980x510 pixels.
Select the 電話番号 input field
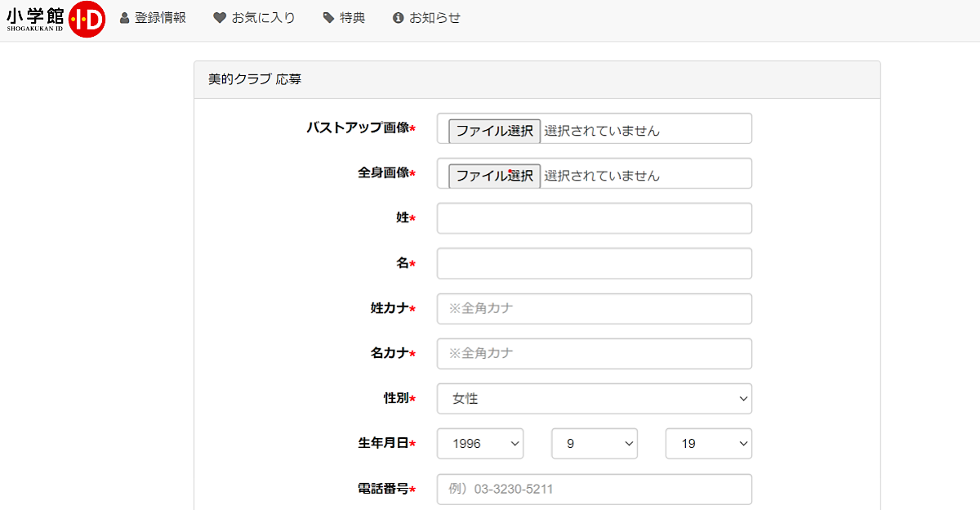595,490
